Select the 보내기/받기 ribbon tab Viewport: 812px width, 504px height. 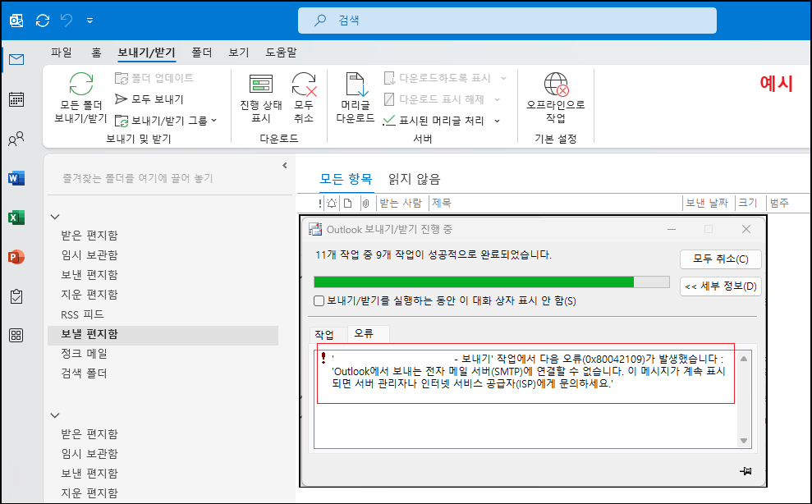[x=146, y=53]
